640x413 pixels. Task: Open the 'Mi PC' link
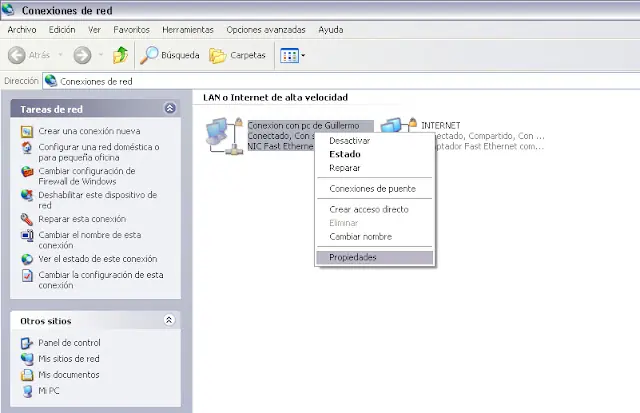49,391
